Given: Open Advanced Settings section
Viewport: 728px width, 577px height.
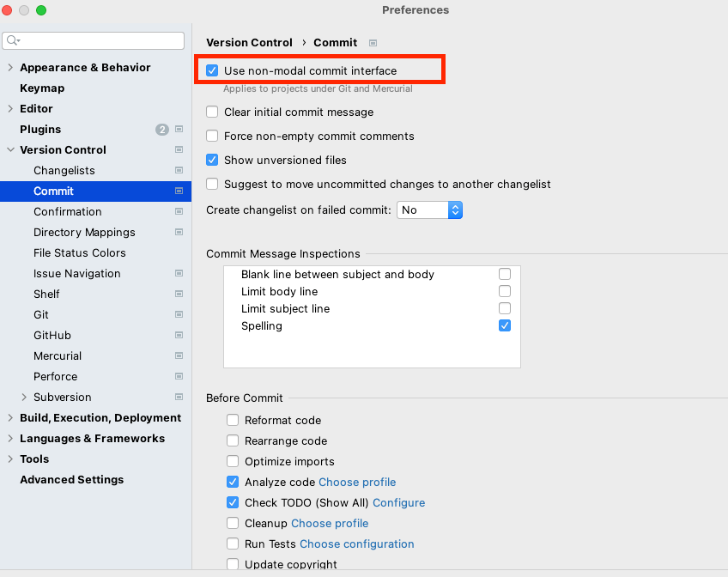Looking at the screenshot, I should [x=72, y=479].
